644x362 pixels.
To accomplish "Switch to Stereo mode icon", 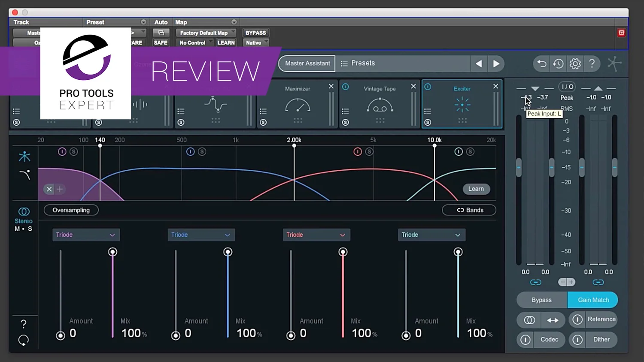I will point(24,212).
